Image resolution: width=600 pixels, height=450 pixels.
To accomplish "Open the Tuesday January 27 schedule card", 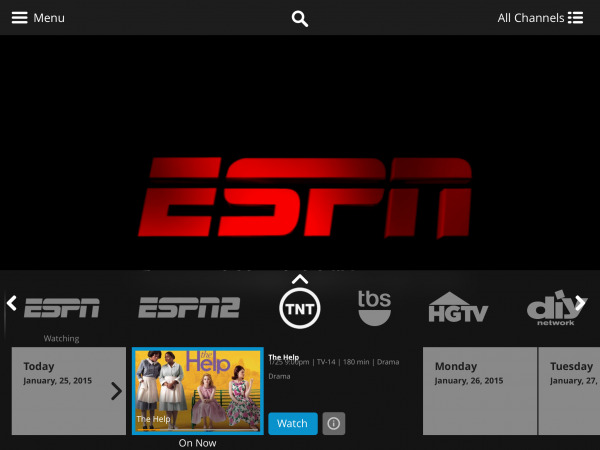I will click(569, 391).
